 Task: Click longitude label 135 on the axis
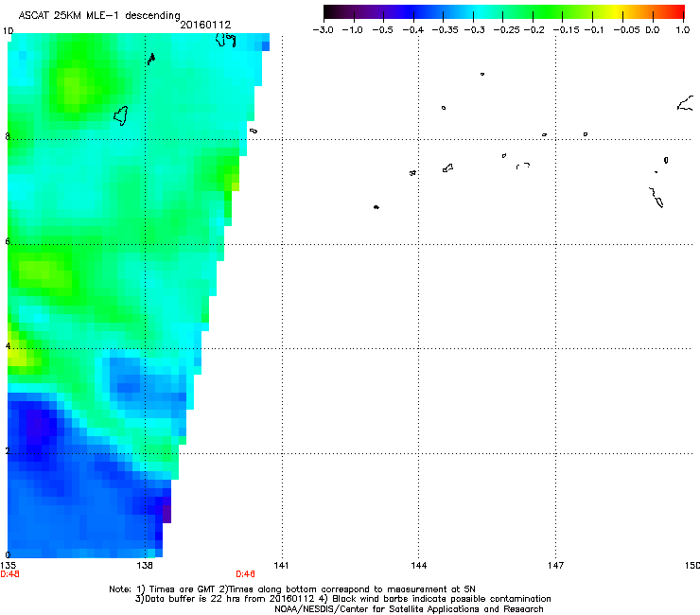click(8, 566)
